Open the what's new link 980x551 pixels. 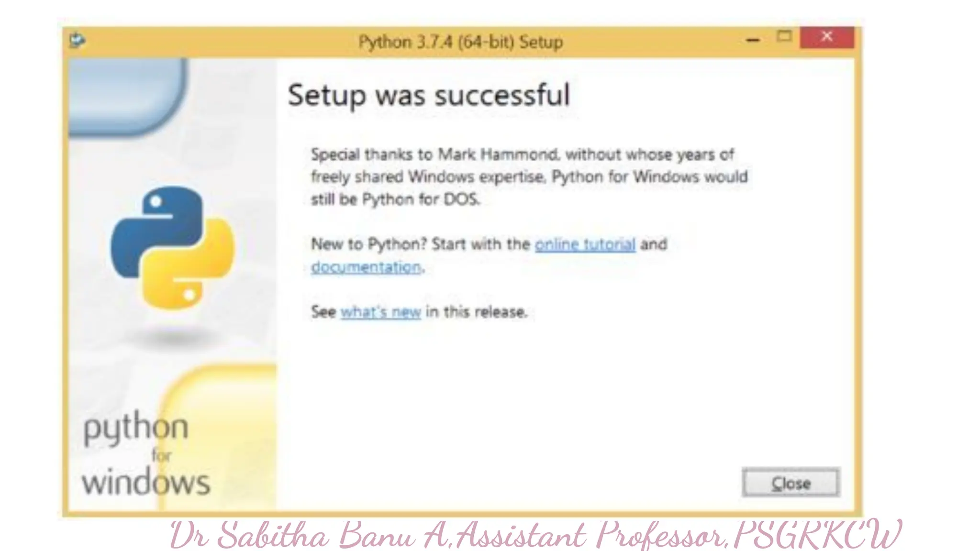(380, 312)
